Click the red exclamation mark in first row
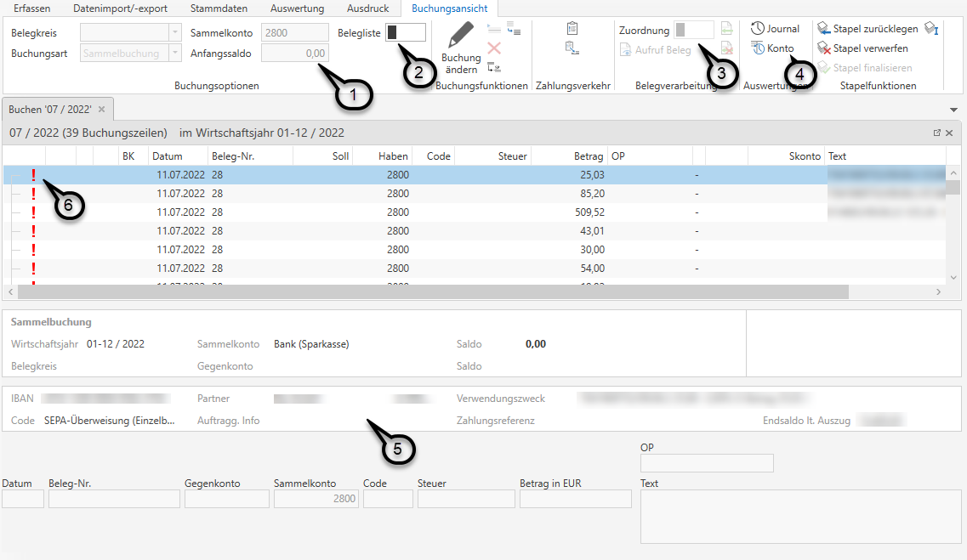Viewport: 967px width, 560px height. point(33,175)
